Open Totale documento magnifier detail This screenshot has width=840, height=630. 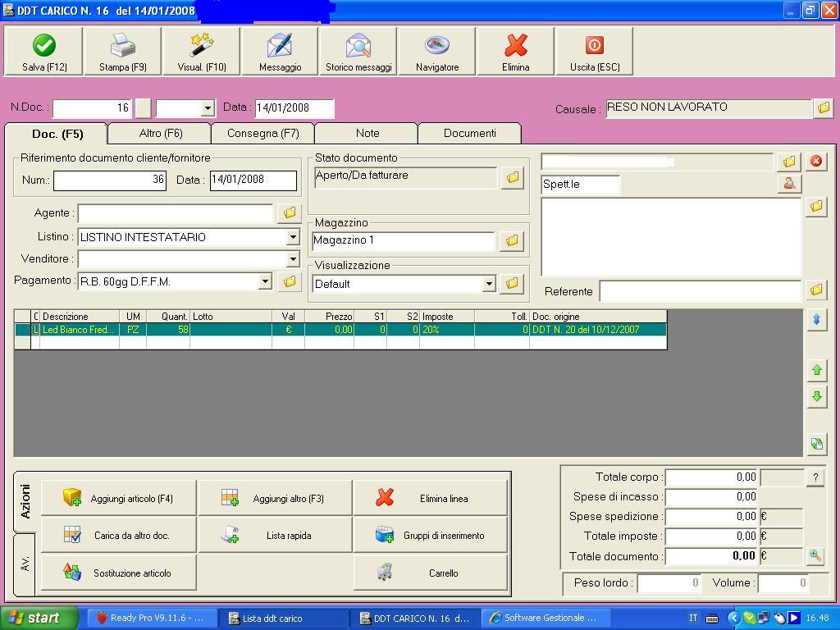[x=815, y=555]
